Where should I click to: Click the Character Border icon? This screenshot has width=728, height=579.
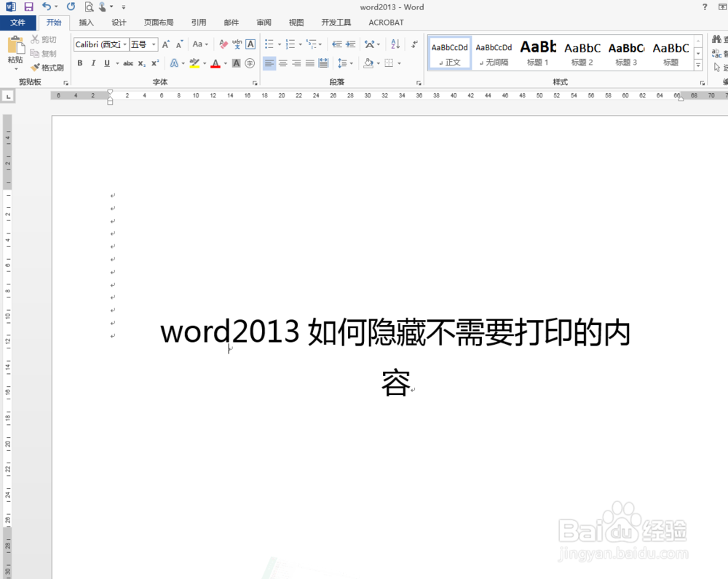(x=250, y=44)
